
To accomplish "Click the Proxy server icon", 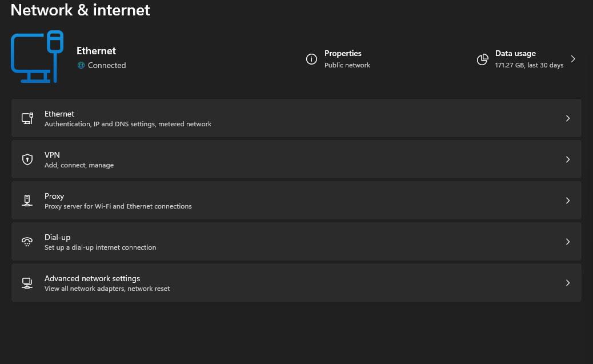I will coord(27,201).
